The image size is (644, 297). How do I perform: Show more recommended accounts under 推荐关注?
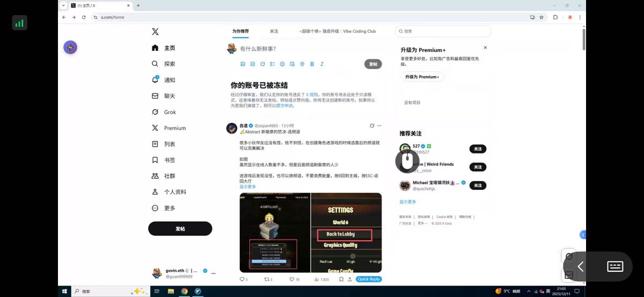tap(408, 202)
